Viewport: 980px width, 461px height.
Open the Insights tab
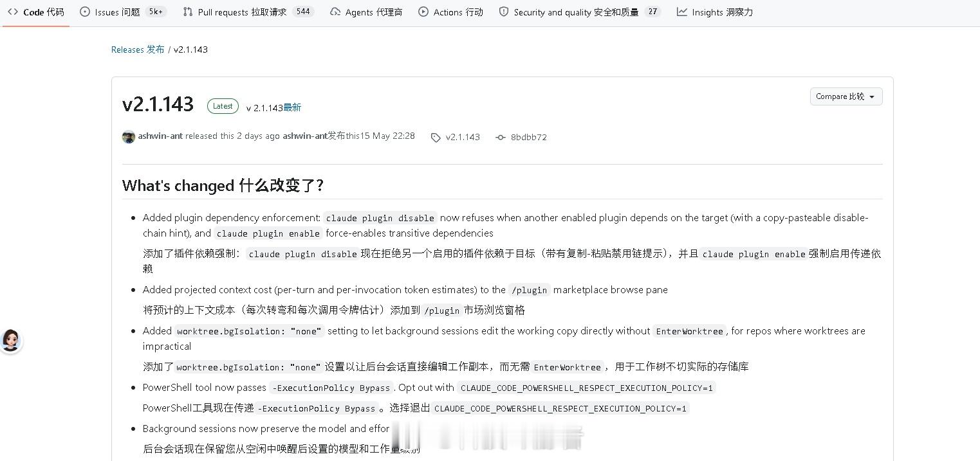click(x=714, y=12)
